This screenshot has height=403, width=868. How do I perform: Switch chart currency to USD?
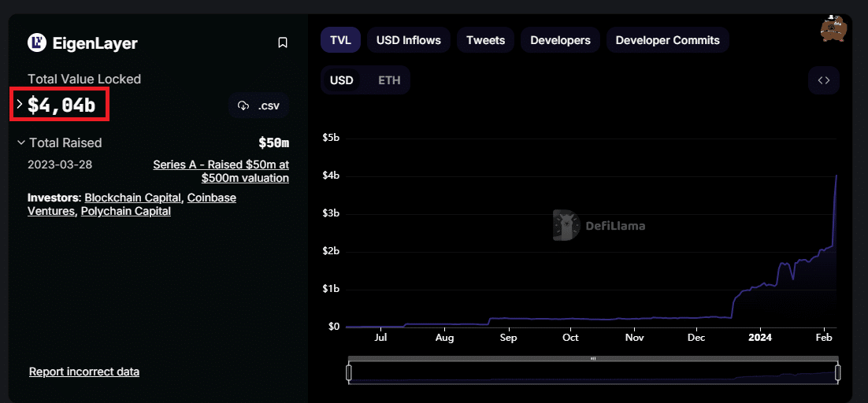[342, 81]
